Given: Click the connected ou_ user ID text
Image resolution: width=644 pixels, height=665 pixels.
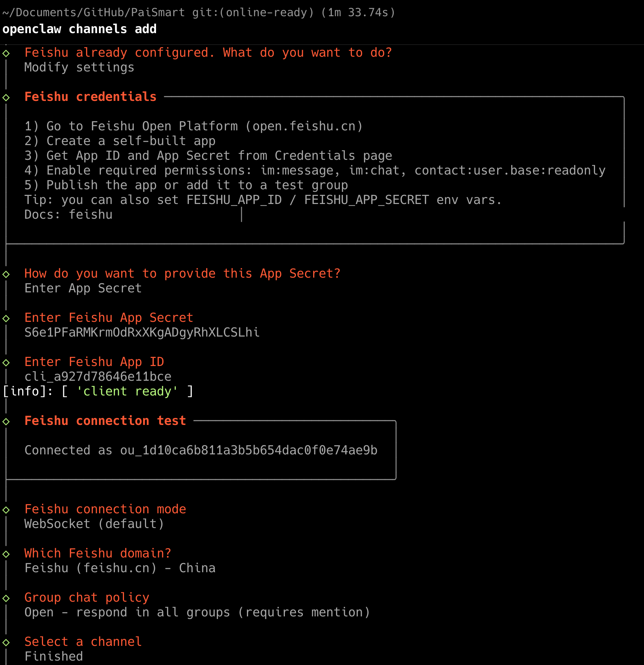Looking at the screenshot, I should point(249,450).
